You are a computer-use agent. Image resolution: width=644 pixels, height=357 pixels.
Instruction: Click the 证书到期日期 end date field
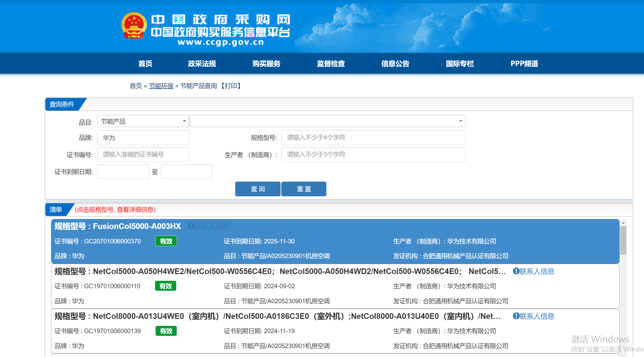point(186,172)
